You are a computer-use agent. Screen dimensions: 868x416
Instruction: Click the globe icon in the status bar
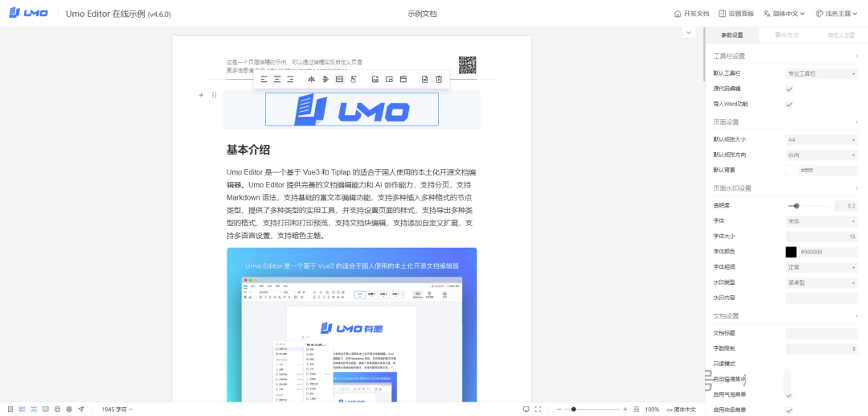(68, 410)
